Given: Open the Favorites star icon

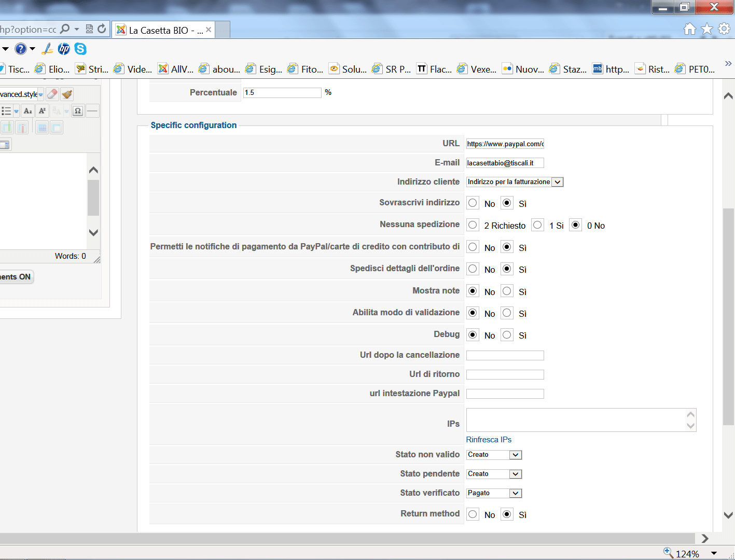Looking at the screenshot, I should click(x=707, y=29).
